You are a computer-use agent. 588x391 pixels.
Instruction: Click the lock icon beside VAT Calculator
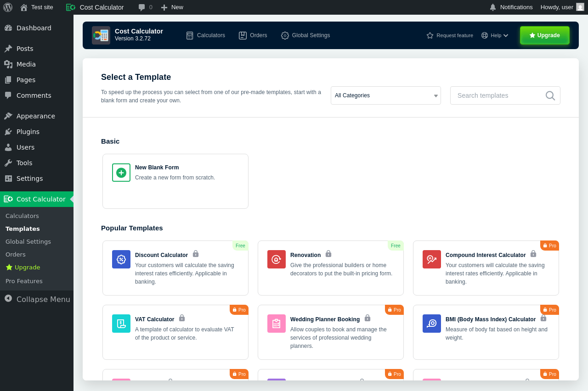pyautogui.click(x=182, y=318)
